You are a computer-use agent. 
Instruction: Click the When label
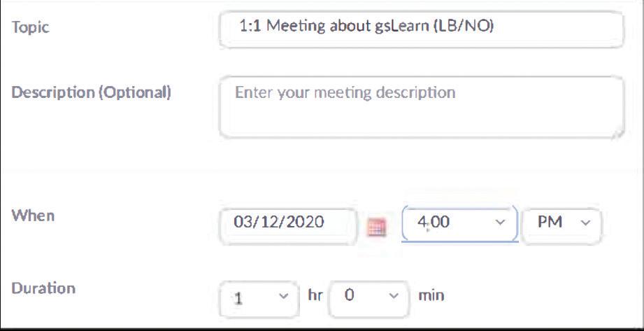coord(33,216)
